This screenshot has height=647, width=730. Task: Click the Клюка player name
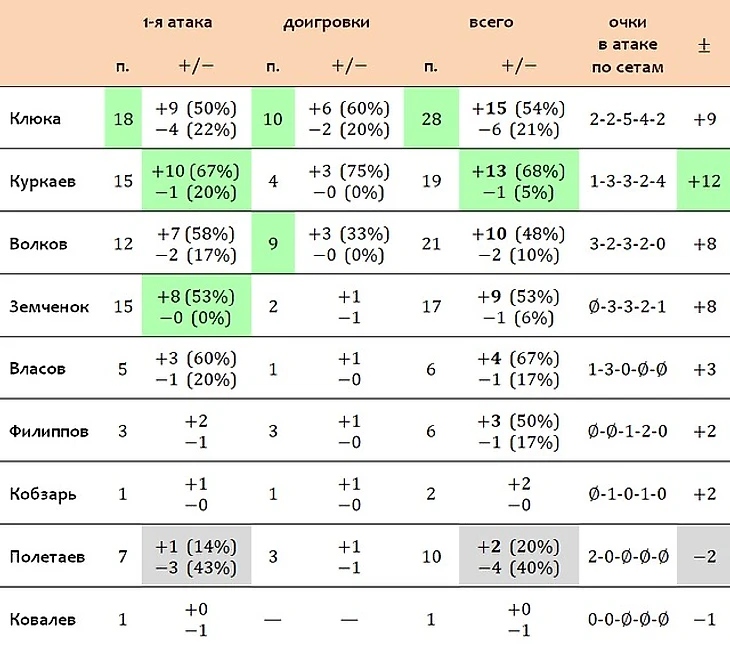35,119
